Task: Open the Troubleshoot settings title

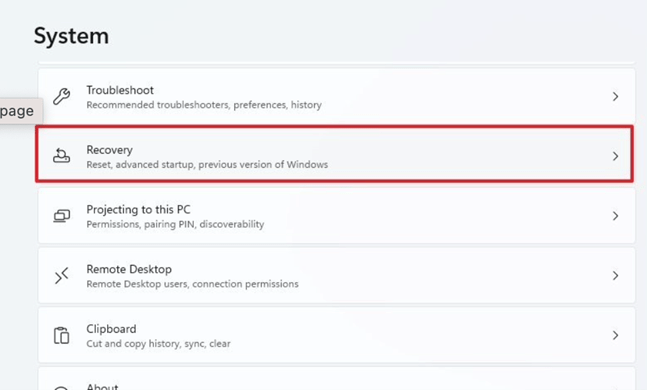Action: (x=120, y=90)
